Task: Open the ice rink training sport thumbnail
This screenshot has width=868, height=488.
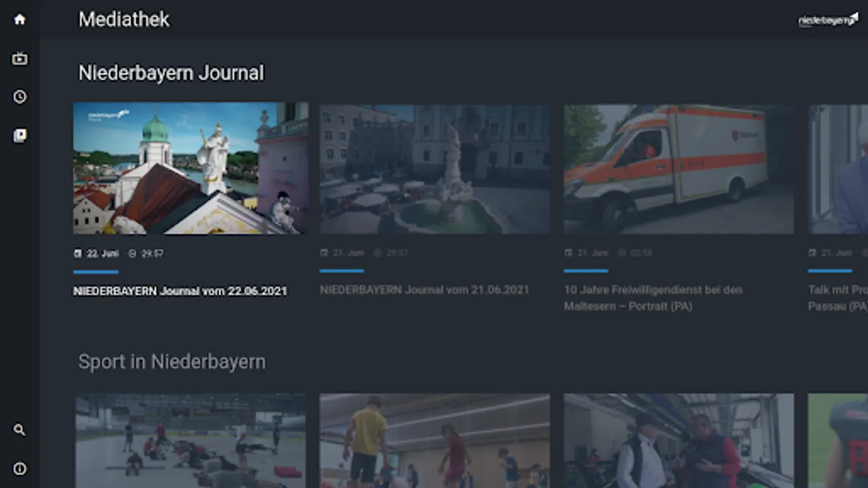Action: tap(190, 441)
